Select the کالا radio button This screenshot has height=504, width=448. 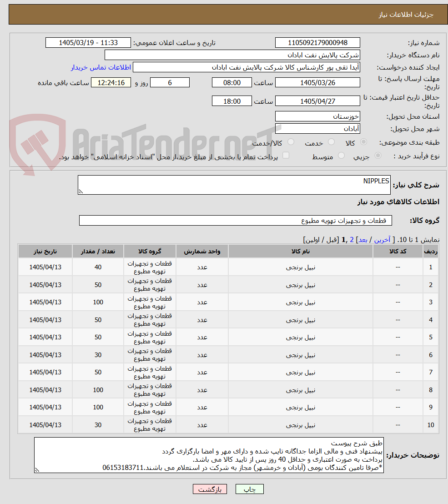coord(363,142)
